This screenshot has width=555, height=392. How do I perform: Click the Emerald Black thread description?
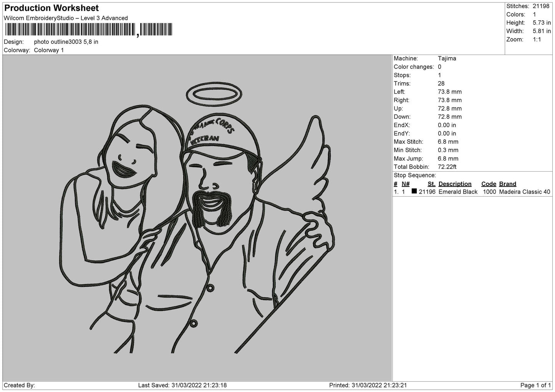[x=458, y=192]
